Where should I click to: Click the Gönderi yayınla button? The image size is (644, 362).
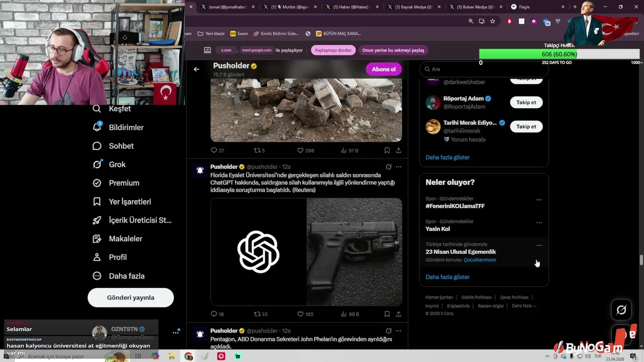[131, 298]
